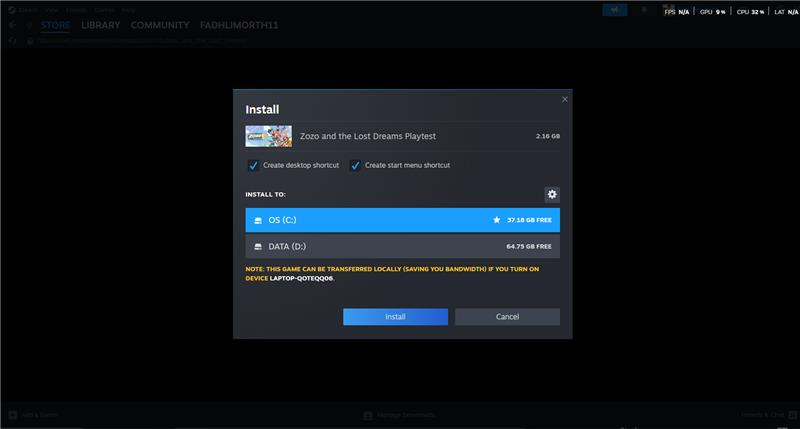Open storage settings gear icon

pos(552,194)
